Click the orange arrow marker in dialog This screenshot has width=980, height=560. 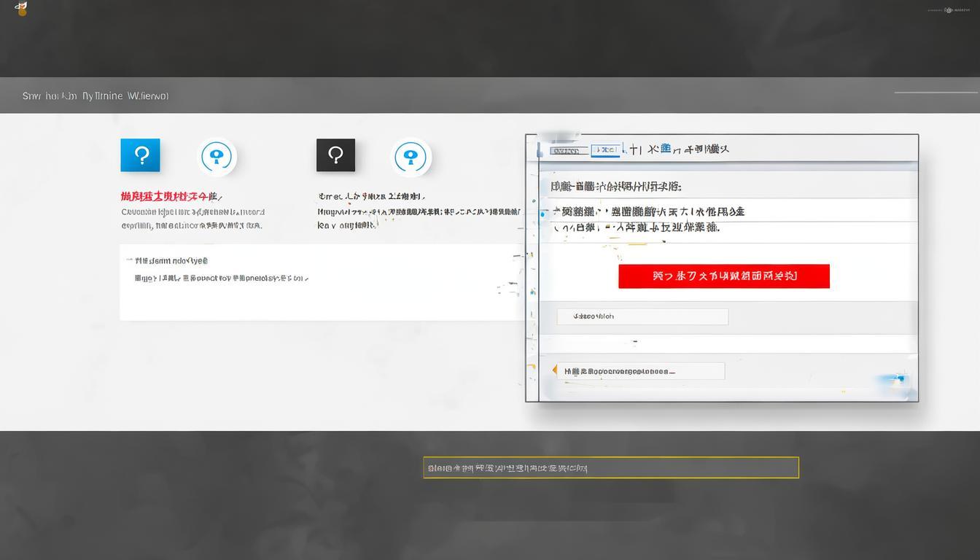(554, 370)
